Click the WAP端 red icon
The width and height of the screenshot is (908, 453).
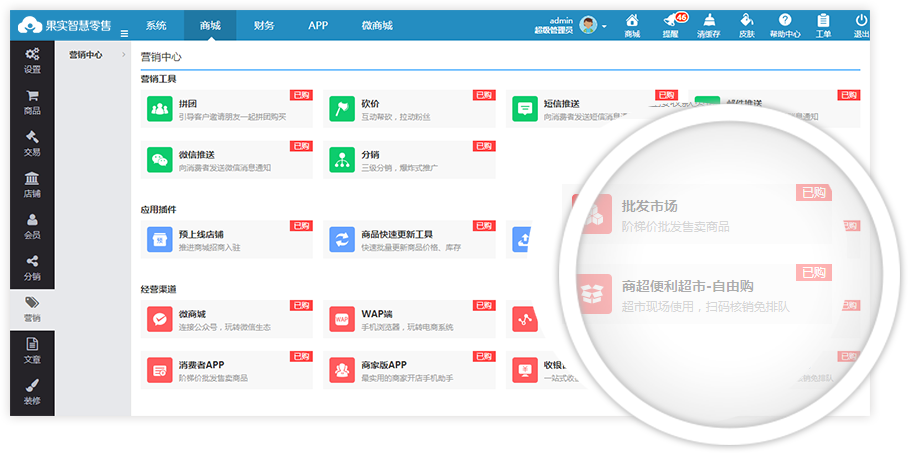[x=342, y=319]
